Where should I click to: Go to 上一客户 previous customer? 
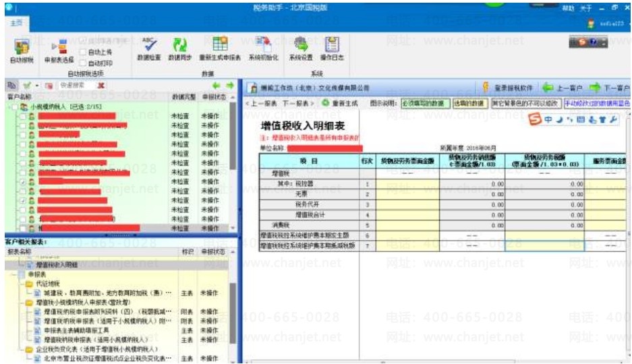[x=563, y=88]
